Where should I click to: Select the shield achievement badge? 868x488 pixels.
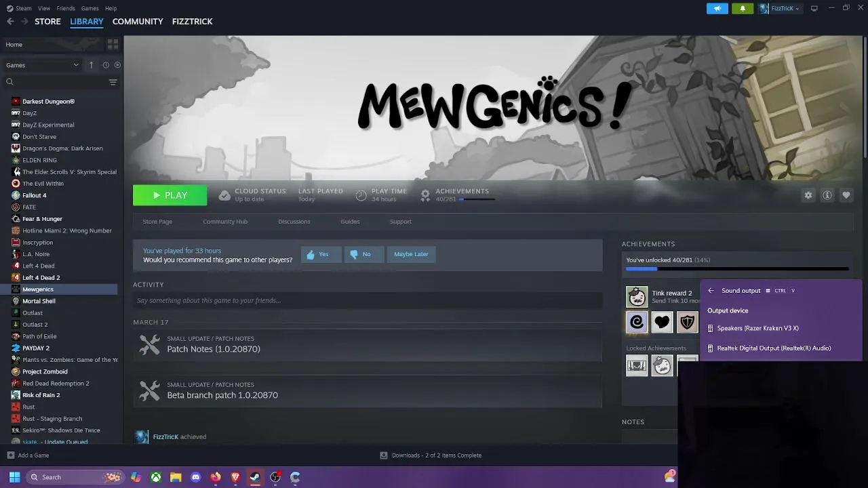687,323
